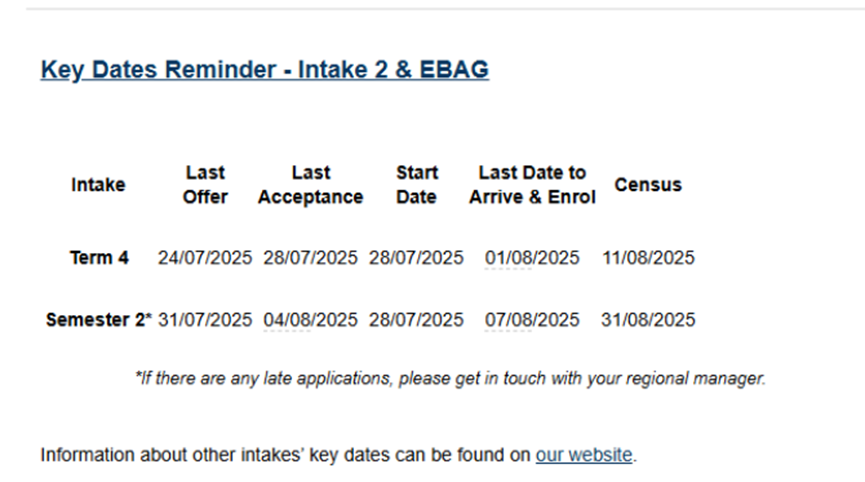Click Term 4 last acceptance date 28/07/2025
865x482 pixels.
click(311, 258)
